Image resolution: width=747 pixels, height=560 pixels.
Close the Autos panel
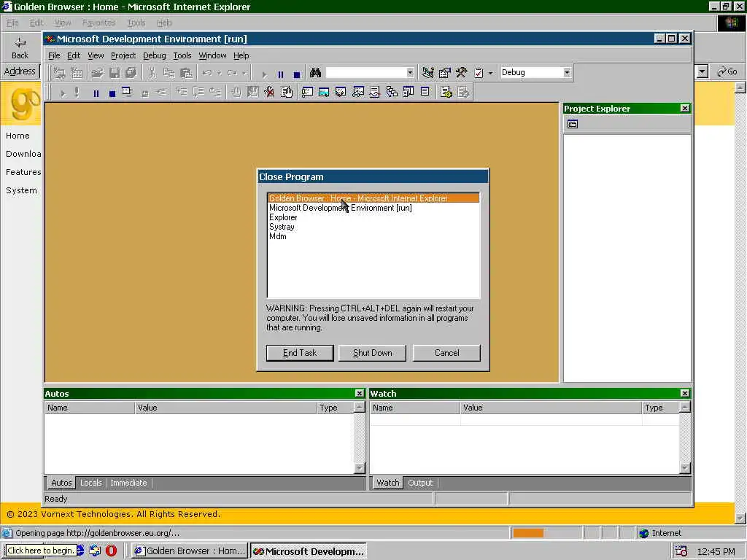point(359,393)
